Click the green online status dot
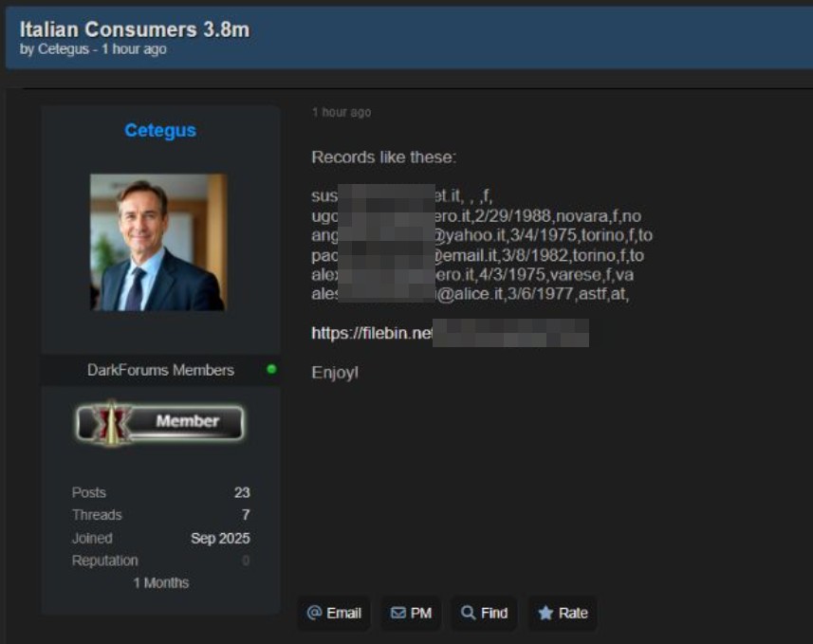 (271, 369)
